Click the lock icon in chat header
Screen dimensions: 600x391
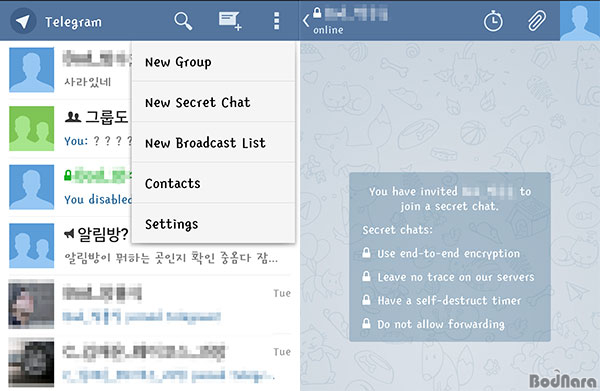pos(317,12)
